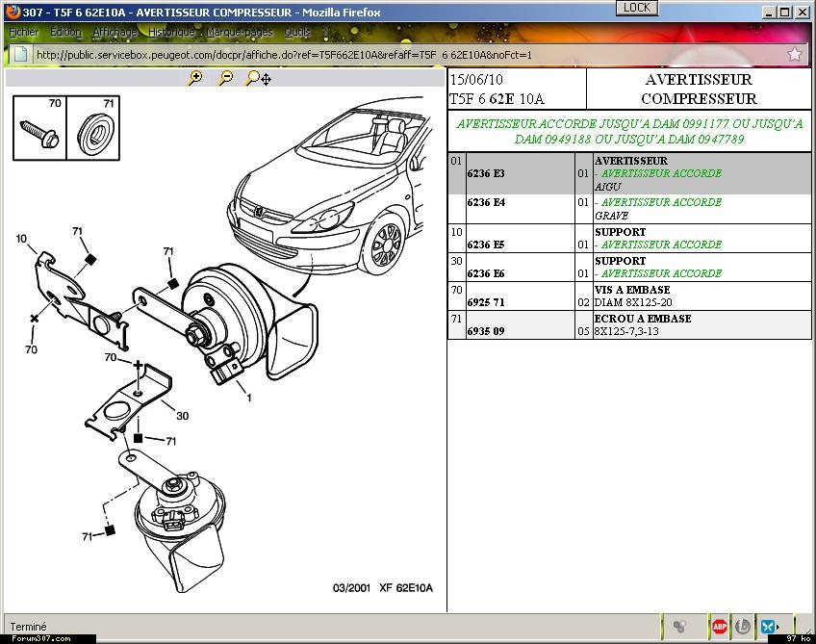Open the Marque-pages menu
816x644 pixels.
pos(240,33)
